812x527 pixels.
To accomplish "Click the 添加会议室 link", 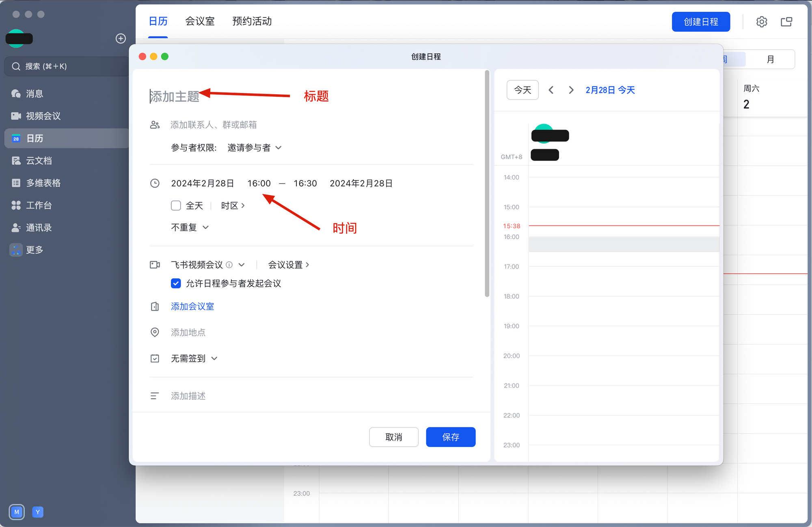I will click(x=192, y=306).
